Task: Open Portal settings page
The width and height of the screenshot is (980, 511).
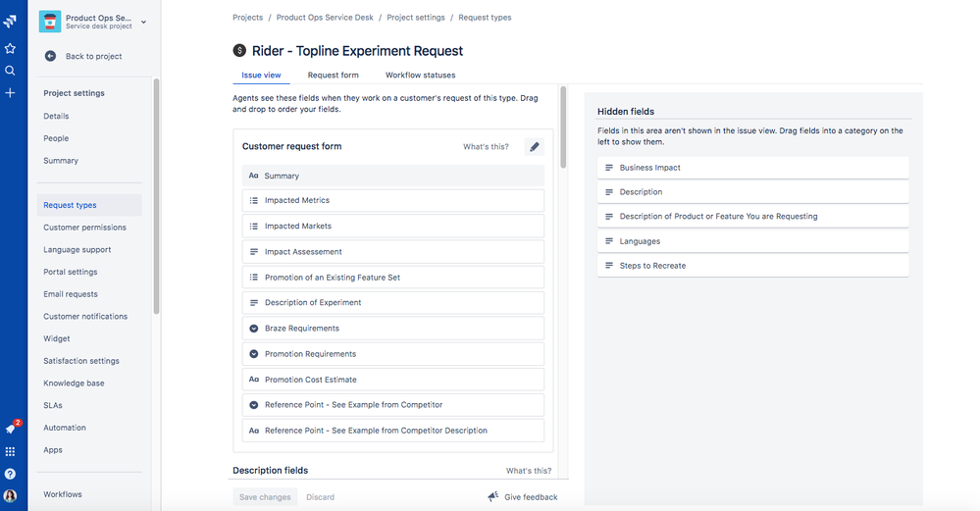Action: pyautogui.click(x=71, y=272)
